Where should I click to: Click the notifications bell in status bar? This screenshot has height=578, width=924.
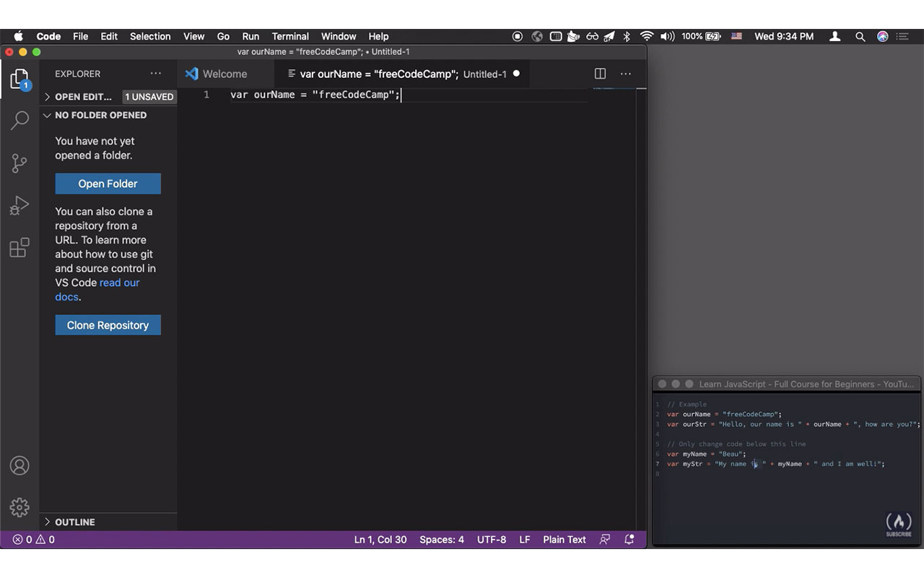629,540
